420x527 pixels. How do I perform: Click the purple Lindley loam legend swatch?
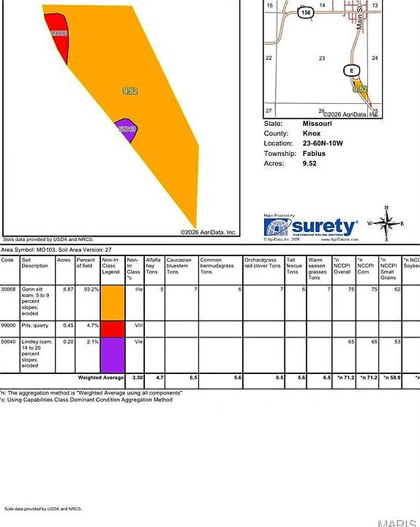(113, 355)
